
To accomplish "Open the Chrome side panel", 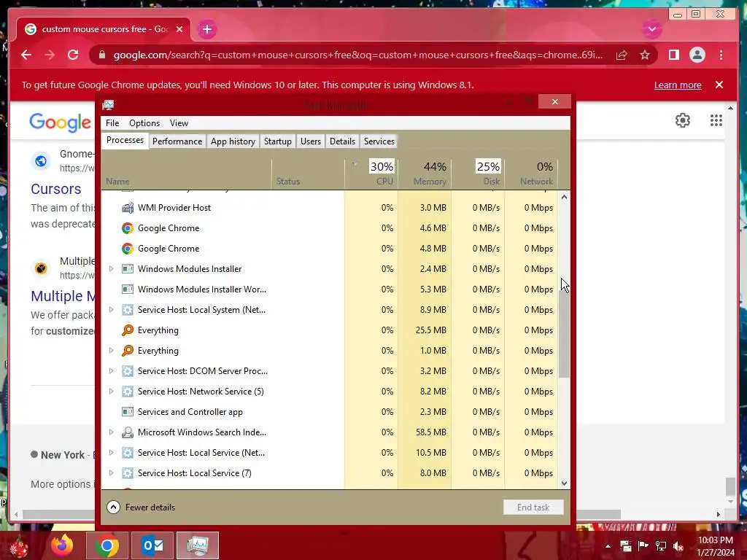I will point(673,55).
